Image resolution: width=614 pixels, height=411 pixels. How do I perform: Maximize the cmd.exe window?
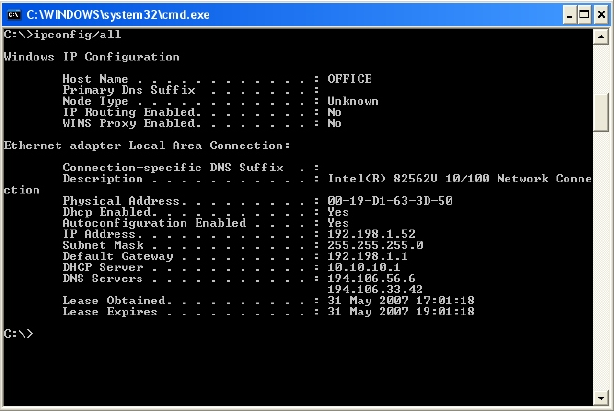tap(584, 15)
